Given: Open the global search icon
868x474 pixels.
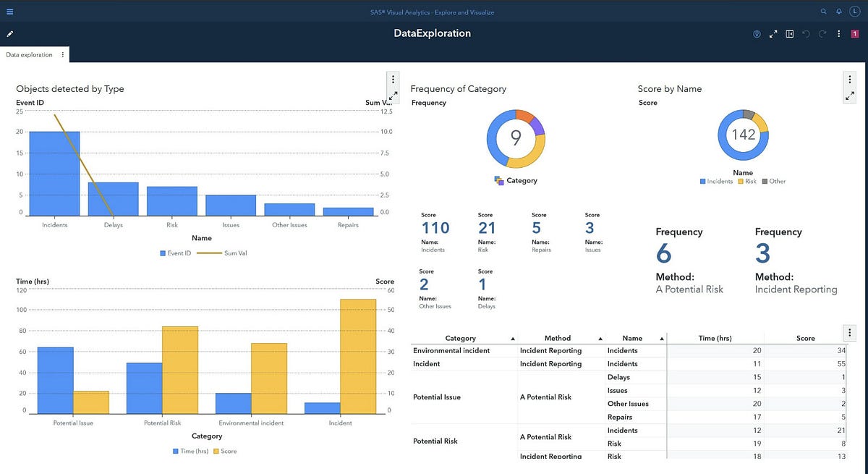Looking at the screenshot, I should [824, 12].
